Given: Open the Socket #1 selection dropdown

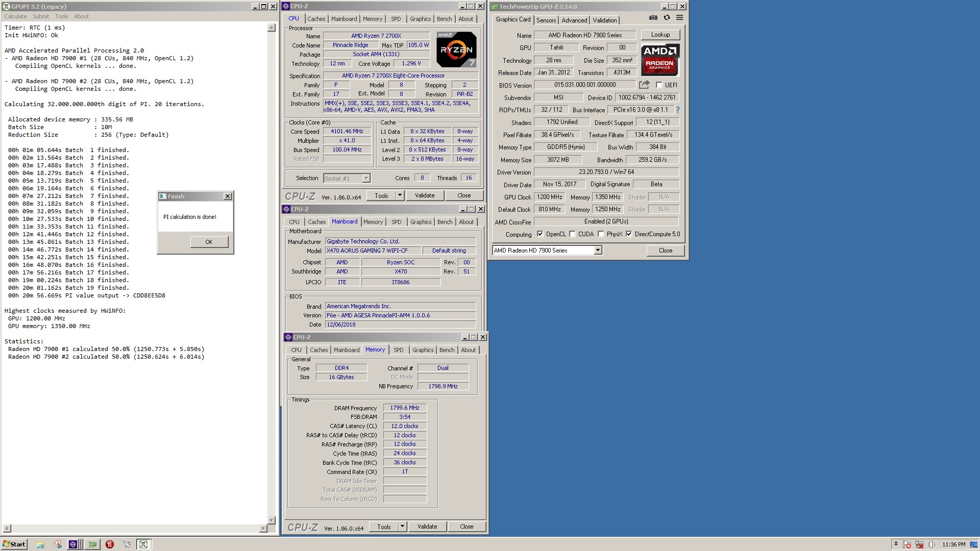Looking at the screenshot, I should [x=366, y=178].
